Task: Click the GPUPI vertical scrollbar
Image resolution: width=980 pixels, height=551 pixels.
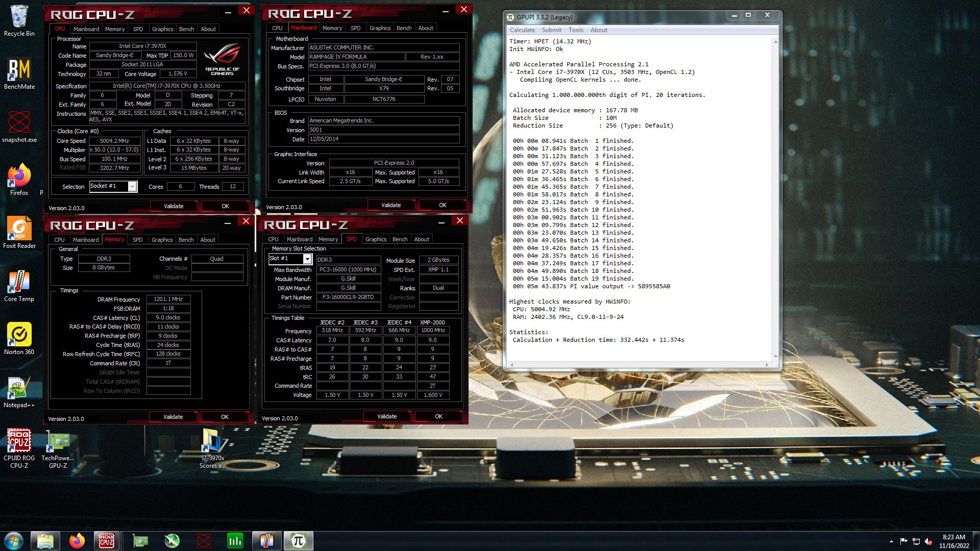Action: (775, 199)
